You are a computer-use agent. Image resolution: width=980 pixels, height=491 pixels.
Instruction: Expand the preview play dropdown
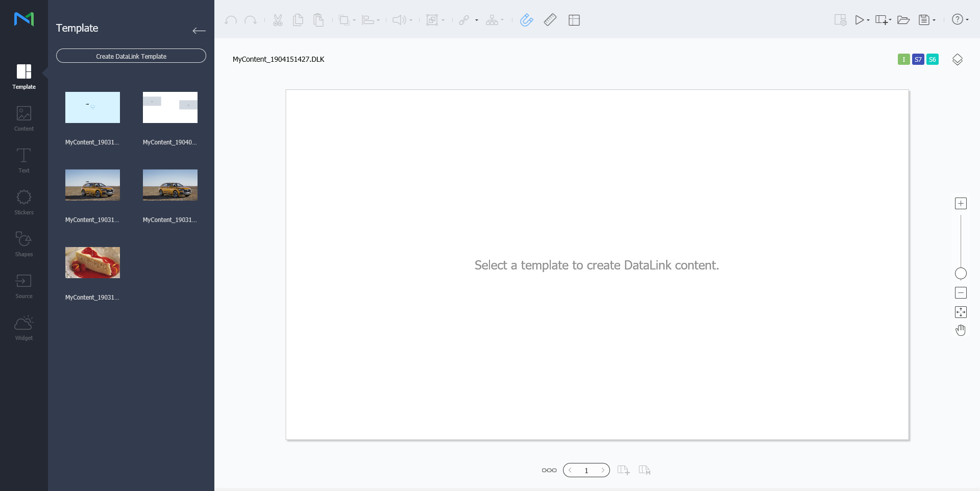(868, 20)
